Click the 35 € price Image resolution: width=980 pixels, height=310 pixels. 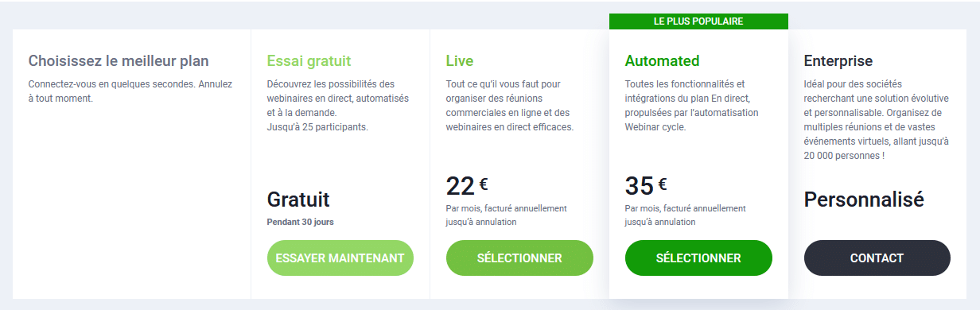[646, 186]
